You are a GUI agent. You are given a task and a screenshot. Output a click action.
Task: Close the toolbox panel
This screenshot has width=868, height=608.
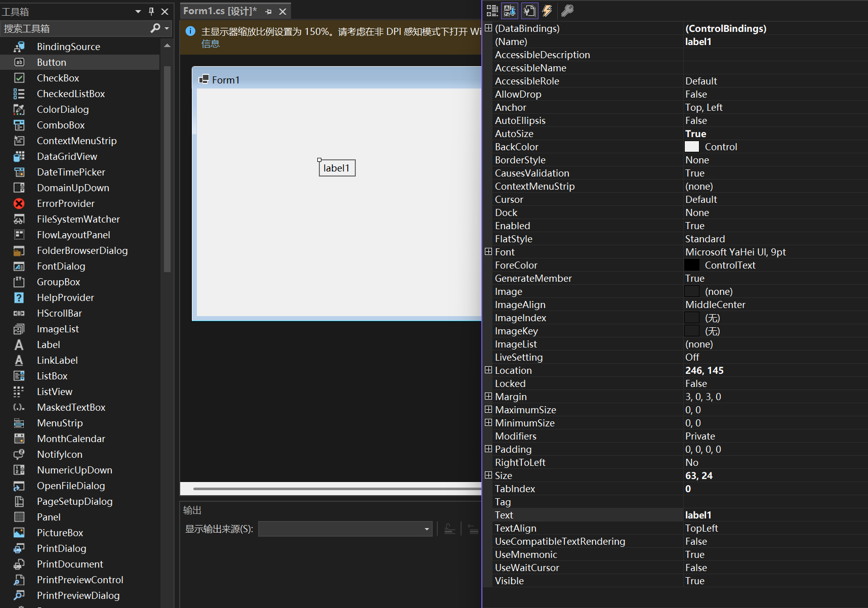point(164,11)
